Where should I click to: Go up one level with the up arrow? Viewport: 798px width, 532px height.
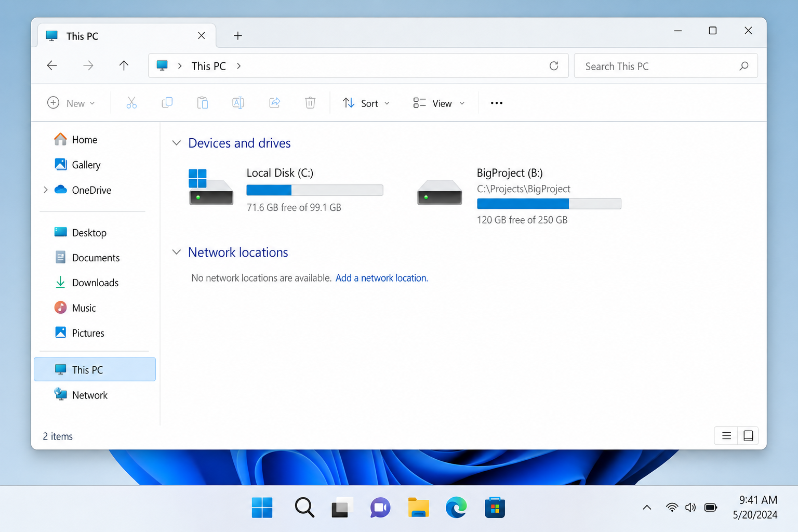pos(124,65)
